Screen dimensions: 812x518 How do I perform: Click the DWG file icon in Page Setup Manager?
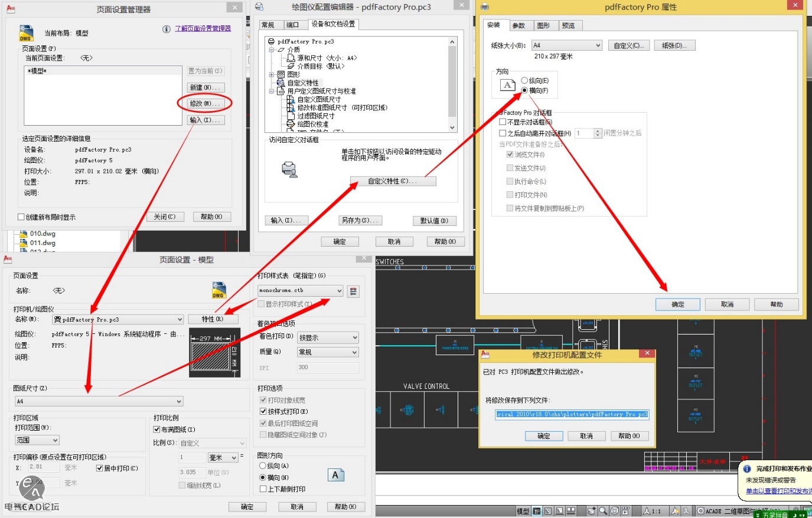click(x=26, y=32)
